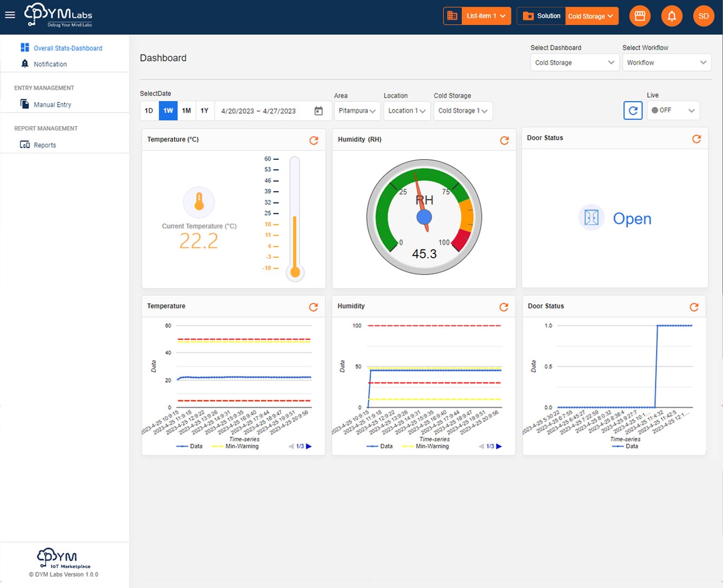Click the 1/3 page indicator in Humidity legend
The width and height of the screenshot is (723, 588).
click(x=490, y=446)
